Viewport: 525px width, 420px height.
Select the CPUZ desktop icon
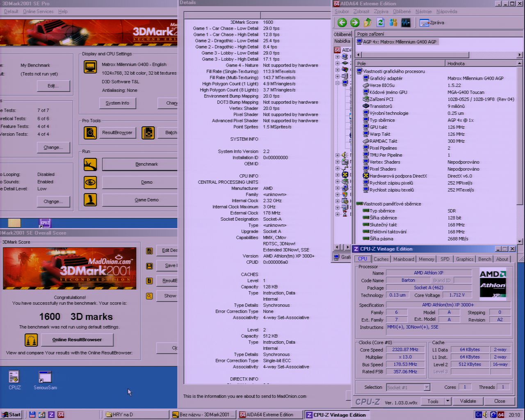click(14, 380)
